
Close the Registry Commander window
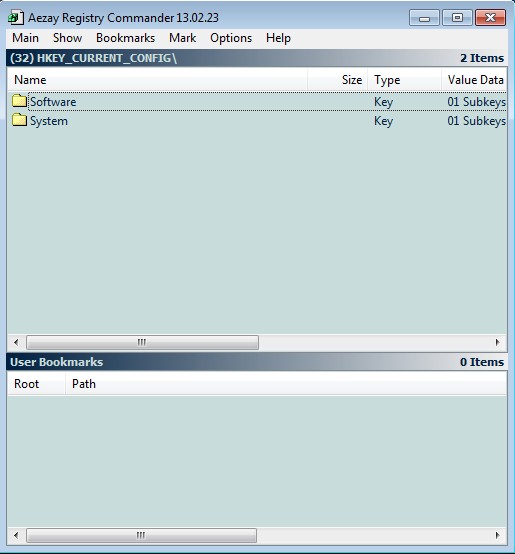point(490,18)
